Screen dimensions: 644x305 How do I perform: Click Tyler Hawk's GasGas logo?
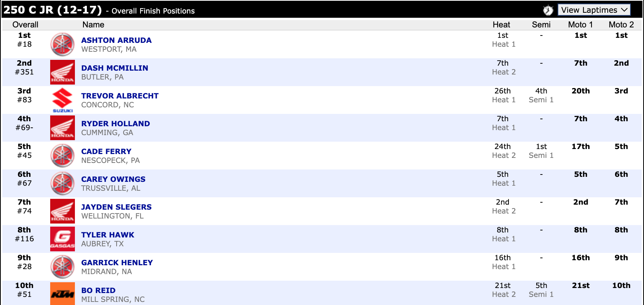[x=62, y=239]
